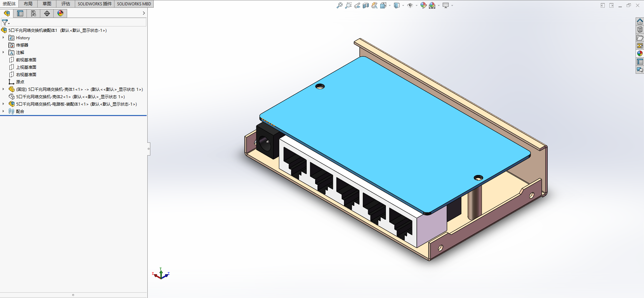Click View Orientation cube icon

[383, 5]
